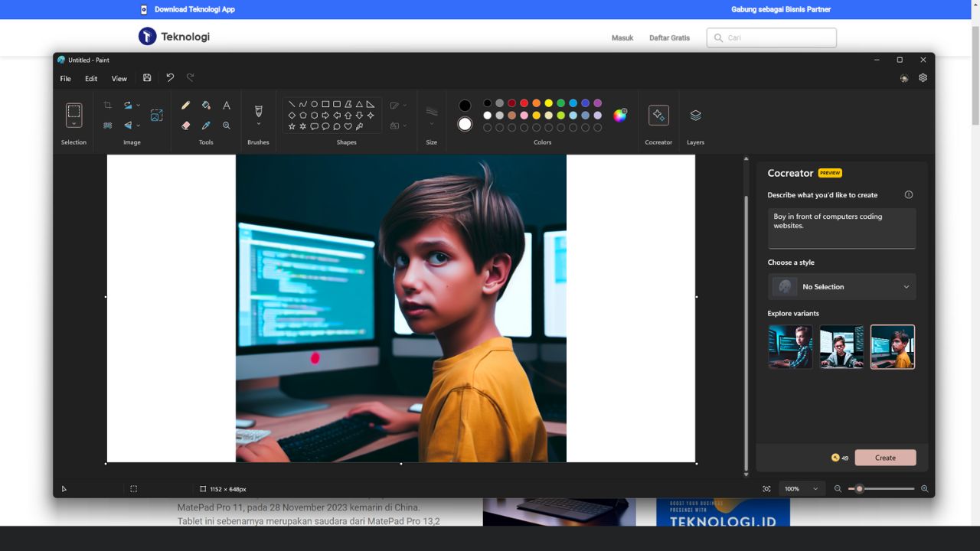Open the style dropdown showing No Selection
The height and width of the screenshot is (551, 980).
(x=841, y=286)
